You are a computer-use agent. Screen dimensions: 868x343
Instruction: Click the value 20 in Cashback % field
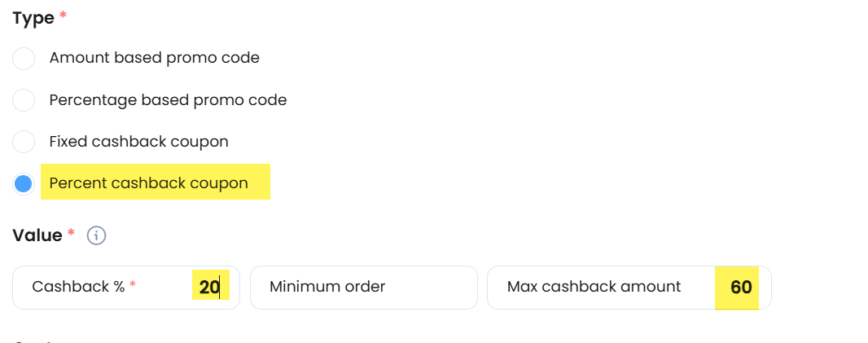[210, 287]
